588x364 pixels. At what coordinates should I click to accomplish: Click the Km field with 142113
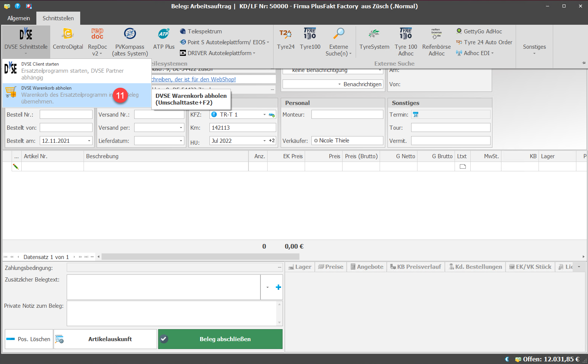click(x=242, y=127)
